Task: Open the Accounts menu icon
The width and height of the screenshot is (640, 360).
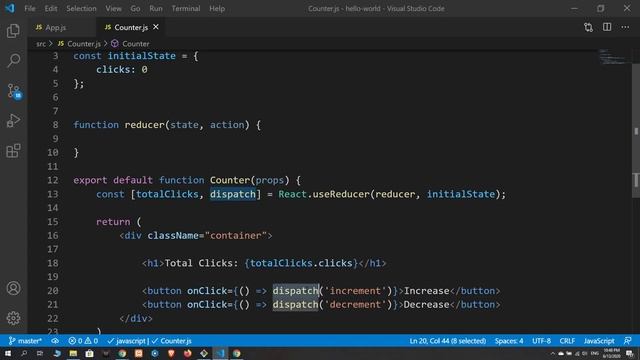Action: tap(13, 288)
